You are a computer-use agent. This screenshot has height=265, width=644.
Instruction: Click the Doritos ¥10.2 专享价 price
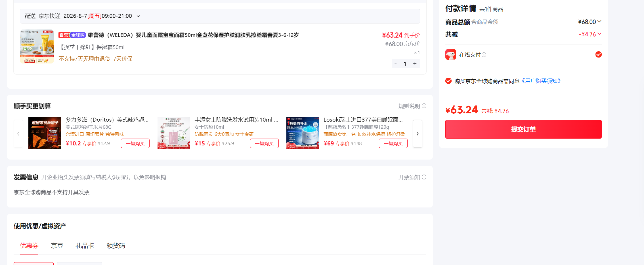(x=81, y=143)
